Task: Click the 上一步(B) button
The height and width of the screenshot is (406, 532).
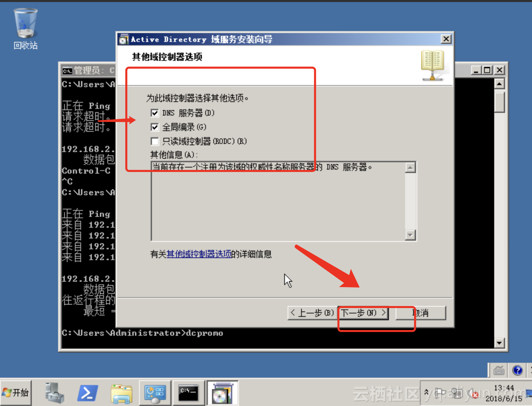Action: coord(312,313)
